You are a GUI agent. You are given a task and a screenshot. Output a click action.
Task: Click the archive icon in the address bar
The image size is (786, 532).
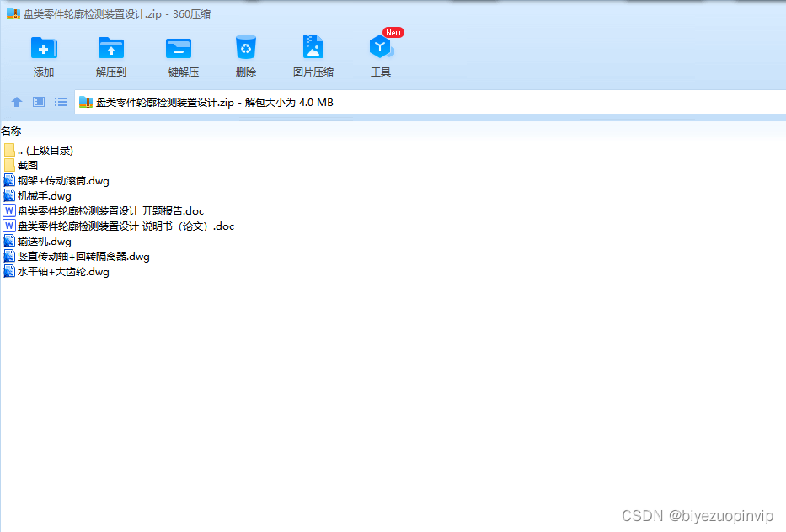click(x=86, y=102)
